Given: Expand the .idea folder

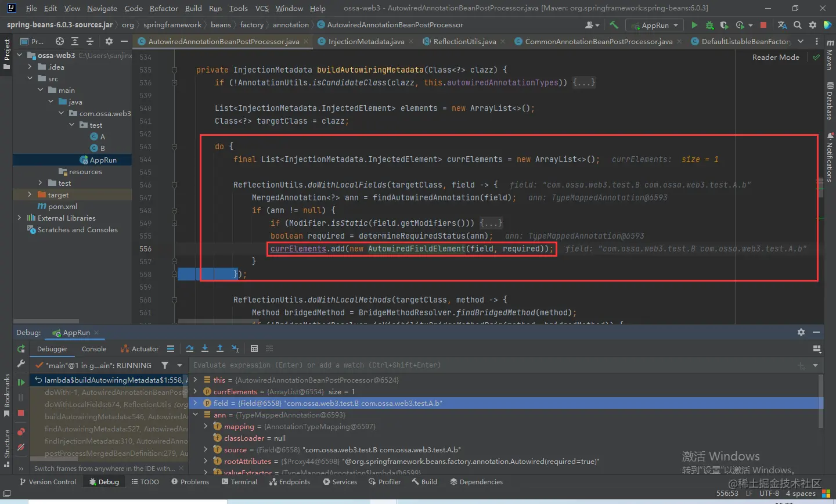Looking at the screenshot, I should 30,67.
